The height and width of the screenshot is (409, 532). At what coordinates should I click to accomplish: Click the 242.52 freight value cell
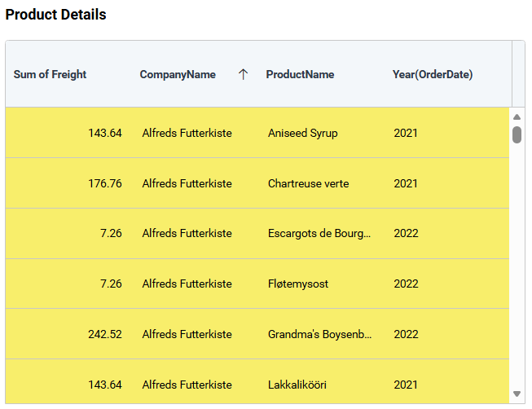105,334
